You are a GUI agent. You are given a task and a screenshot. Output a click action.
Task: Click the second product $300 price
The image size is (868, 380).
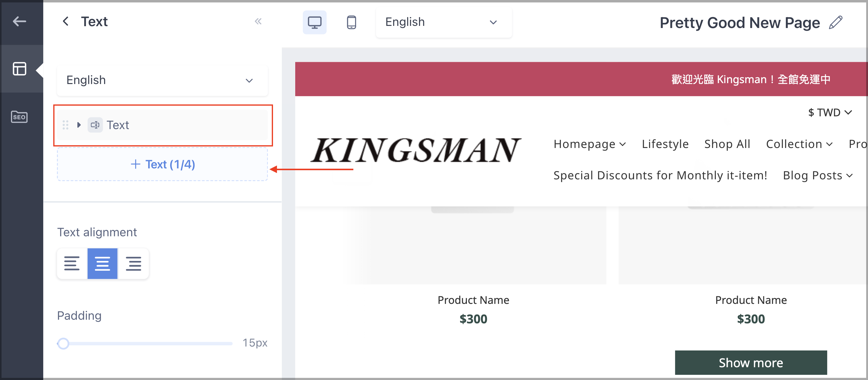pyautogui.click(x=751, y=319)
